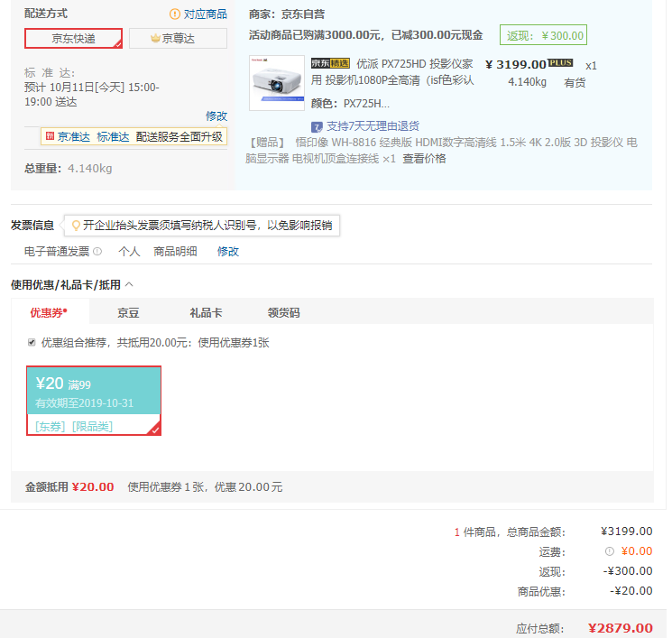Click the 配送服务全面升级 notice text
The image size is (672, 638).
coord(180,137)
